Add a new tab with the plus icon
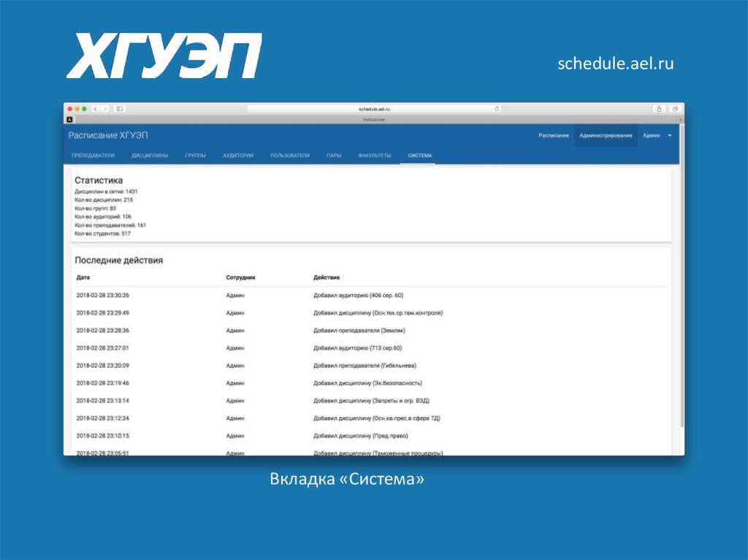 (x=681, y=119)
